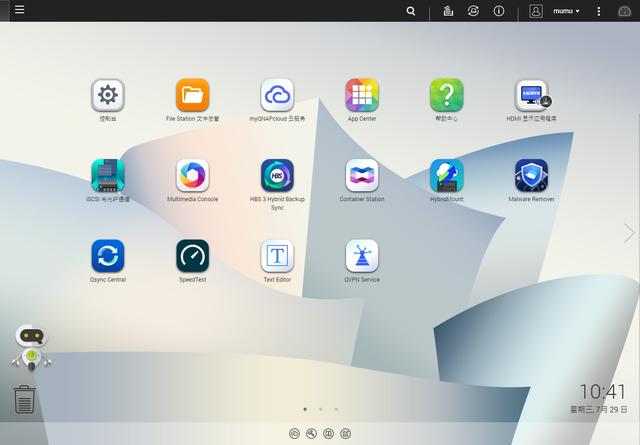Launch the Multimedia Console
The height and width of the screenshot is (445, 640).
click(x=193, y=176)
